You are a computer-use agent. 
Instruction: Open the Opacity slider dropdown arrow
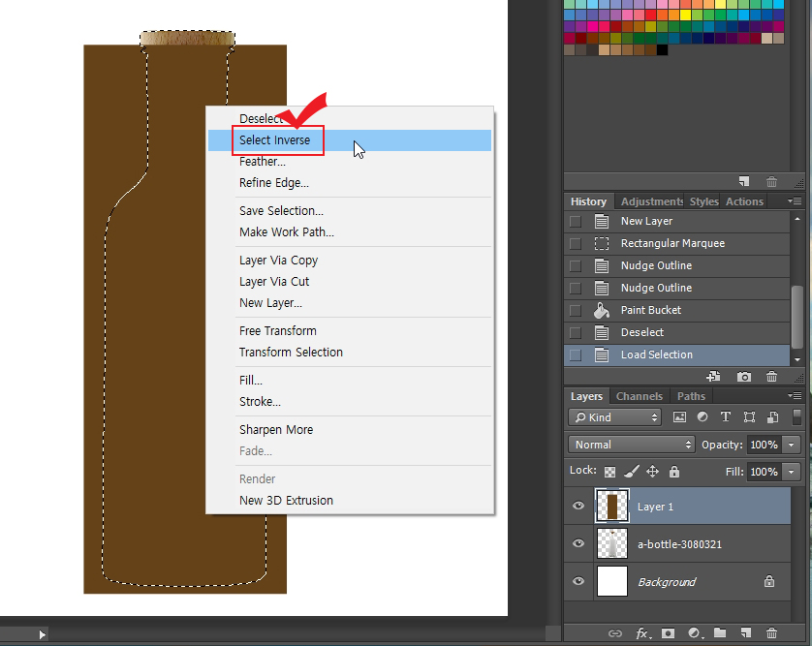[792, 445]
